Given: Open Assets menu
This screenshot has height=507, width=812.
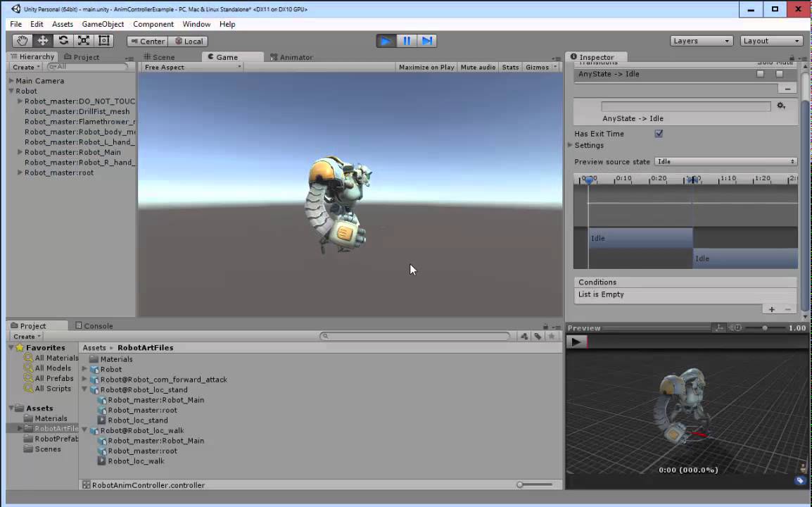Looking at the screenshot, I should pyautogui.click(x=62, y=24).
